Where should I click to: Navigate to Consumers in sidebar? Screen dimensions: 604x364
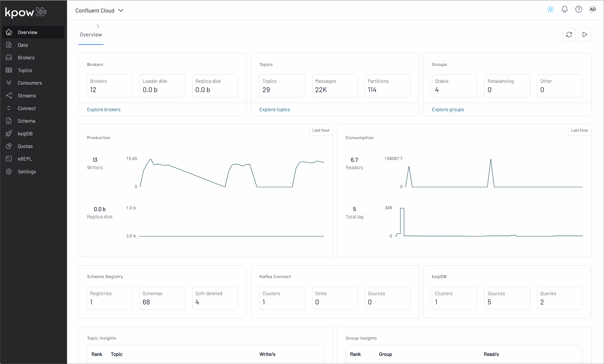pos(30,83)
